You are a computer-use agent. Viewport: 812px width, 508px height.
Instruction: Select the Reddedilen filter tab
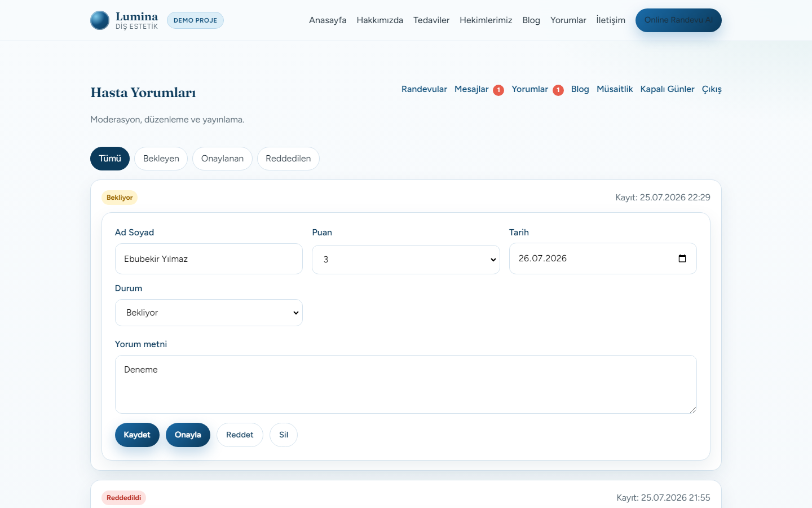click(288, 159)
